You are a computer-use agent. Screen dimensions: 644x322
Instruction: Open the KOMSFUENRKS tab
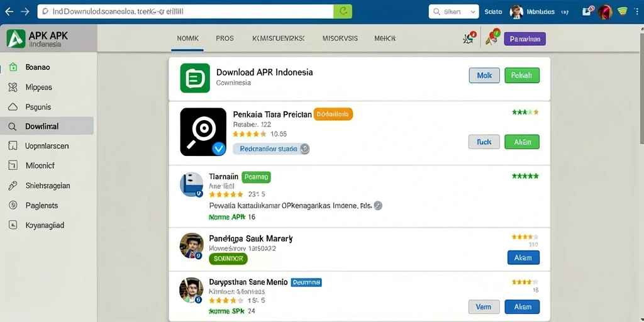(x=278, y=38)
